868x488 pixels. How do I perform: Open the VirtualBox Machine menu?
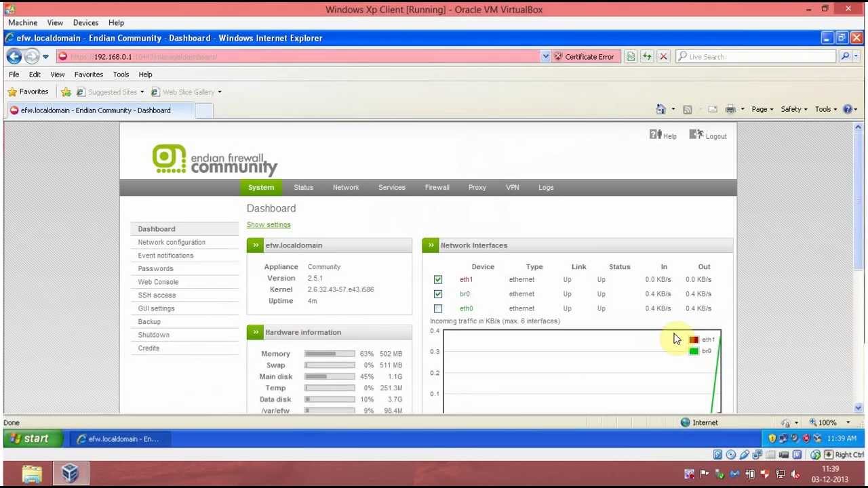click(22, 22)
